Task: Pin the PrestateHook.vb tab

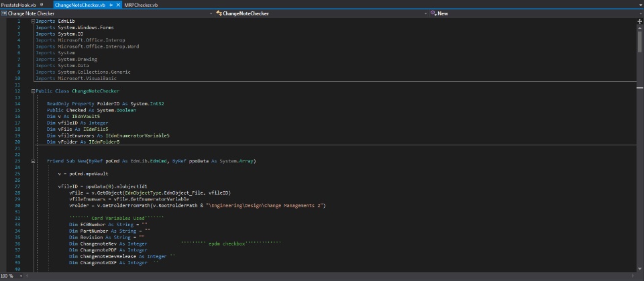Action: click(42, 5)
